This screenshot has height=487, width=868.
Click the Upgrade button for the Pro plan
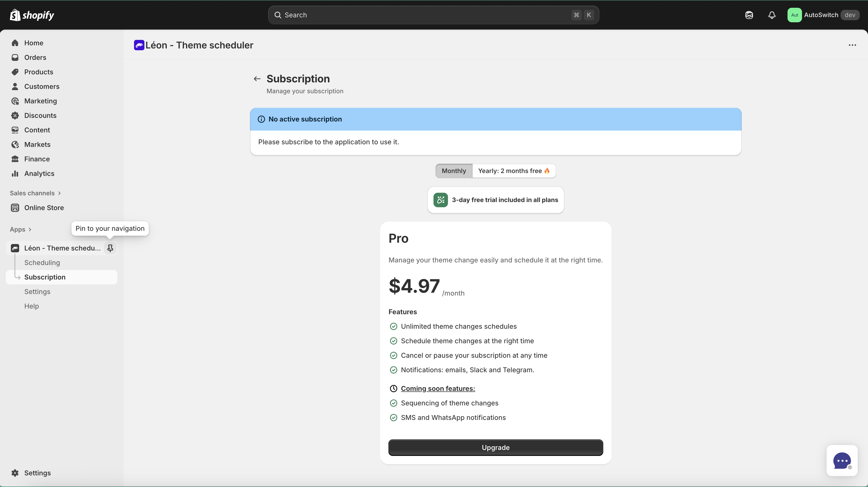[495, 448]
